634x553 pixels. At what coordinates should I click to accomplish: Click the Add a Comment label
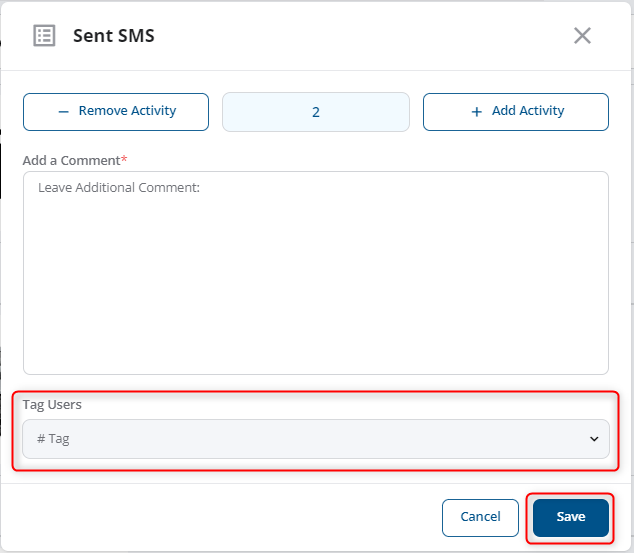[71, 160]
